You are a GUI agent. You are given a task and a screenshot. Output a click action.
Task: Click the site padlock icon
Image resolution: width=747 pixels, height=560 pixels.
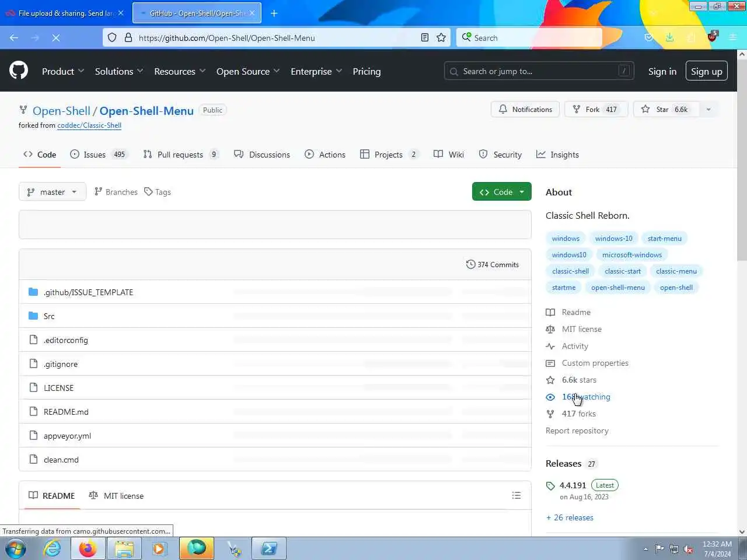(128, 37)
